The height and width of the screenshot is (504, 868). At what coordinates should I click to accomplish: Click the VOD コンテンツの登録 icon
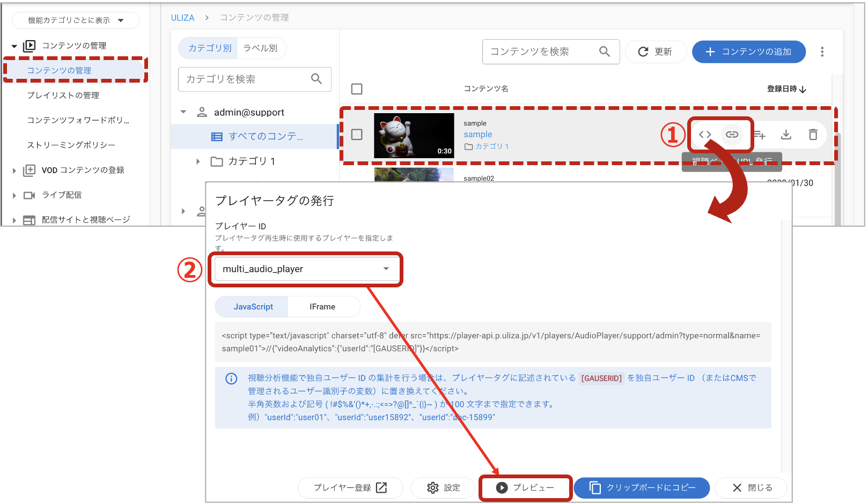pyautogui.click(x=30, y=170)
